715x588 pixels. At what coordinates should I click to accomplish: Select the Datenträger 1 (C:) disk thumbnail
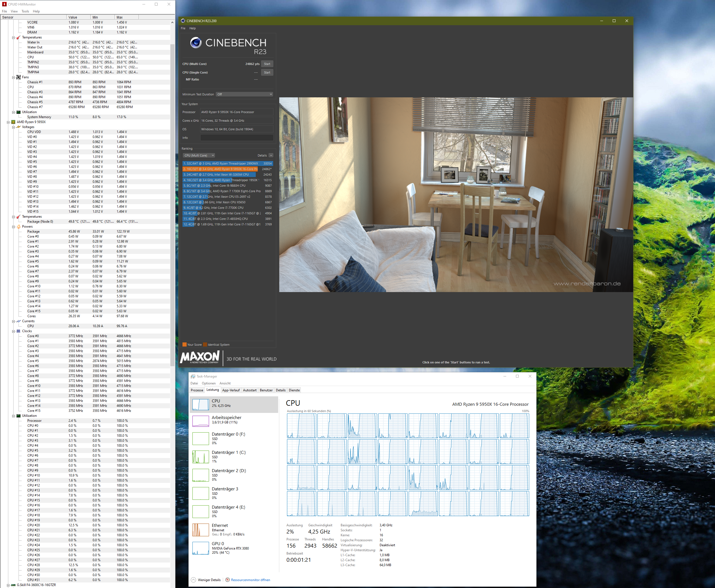point(200,457)
